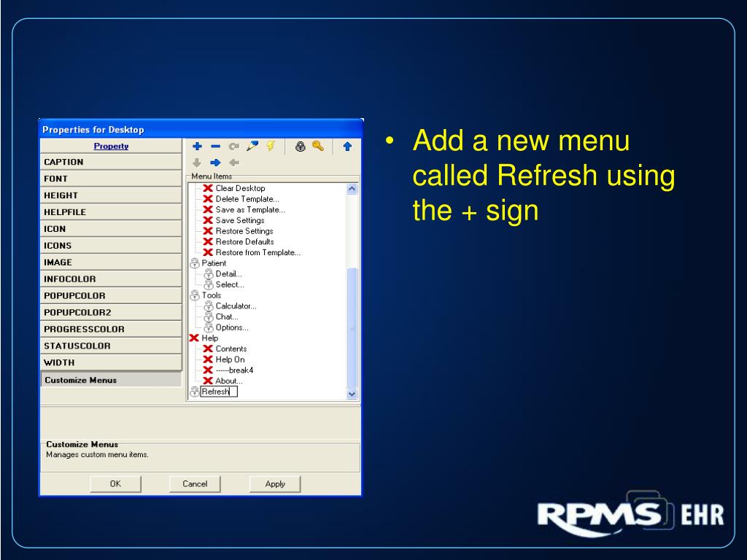
Task: Click the gray left arrow outdent icon
Action: 234,163
